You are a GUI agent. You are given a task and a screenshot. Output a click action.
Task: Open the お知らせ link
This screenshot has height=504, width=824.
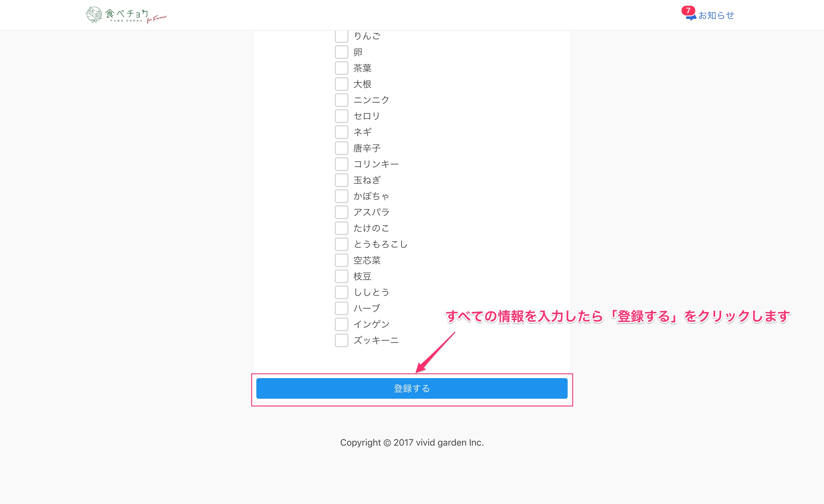tap(716, 15)
